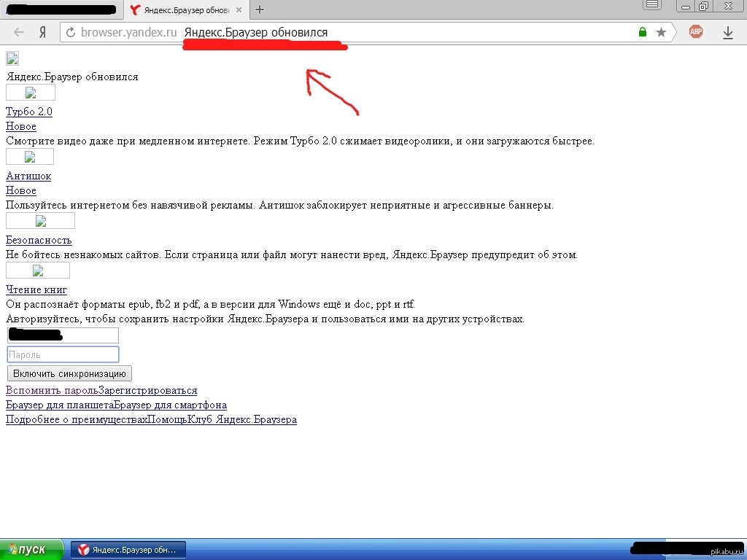Click the page heading Яндекс.Браузер обновился

(x=72, y=77)
